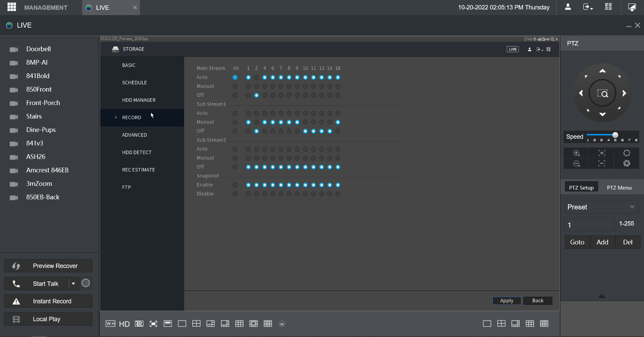Click the PTZ zoom out magnifier icon
Viewport: 644px width, 337px height.
(577, 164)
